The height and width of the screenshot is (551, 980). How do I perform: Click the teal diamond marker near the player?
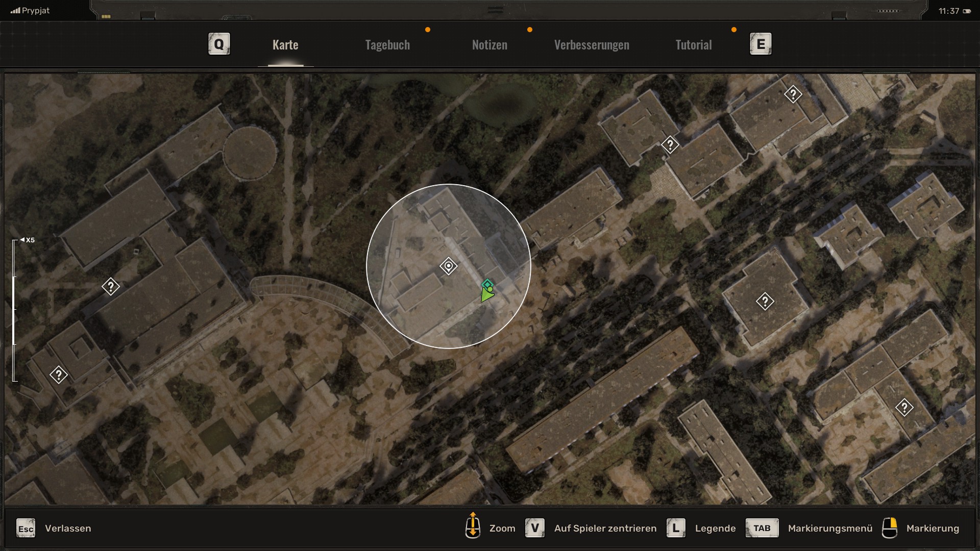[x=487, y=284]
